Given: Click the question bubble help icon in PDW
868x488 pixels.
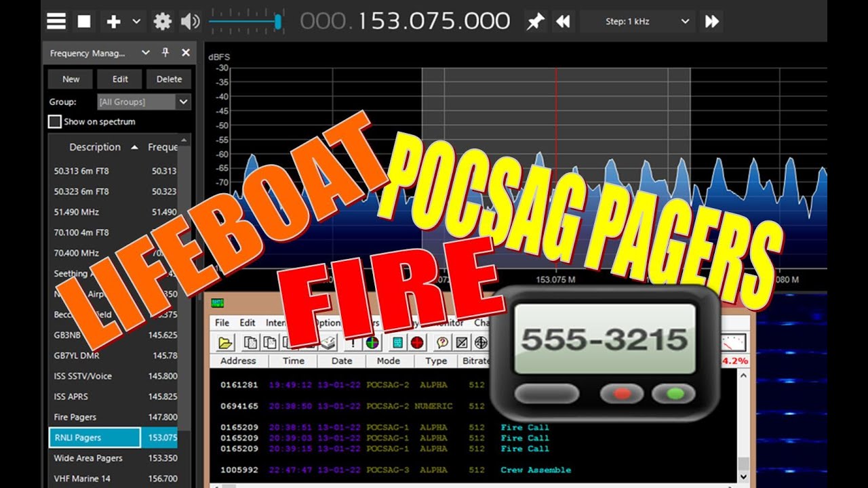Looking at the screenshot, I should click(x=442, y=342).
